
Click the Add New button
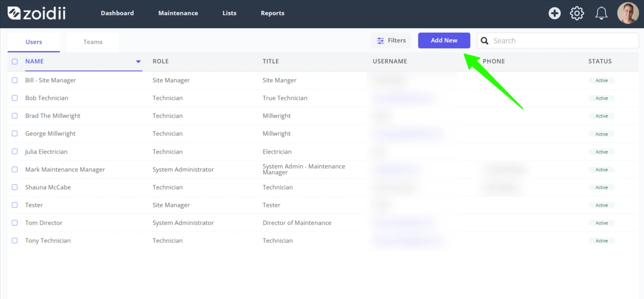coord(444,40)
